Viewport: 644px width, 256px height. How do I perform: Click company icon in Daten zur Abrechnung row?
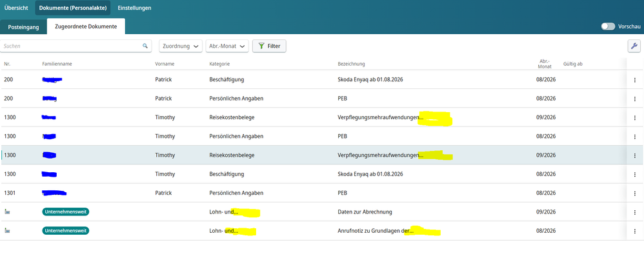pyautogui.click(x=7, y=212)
